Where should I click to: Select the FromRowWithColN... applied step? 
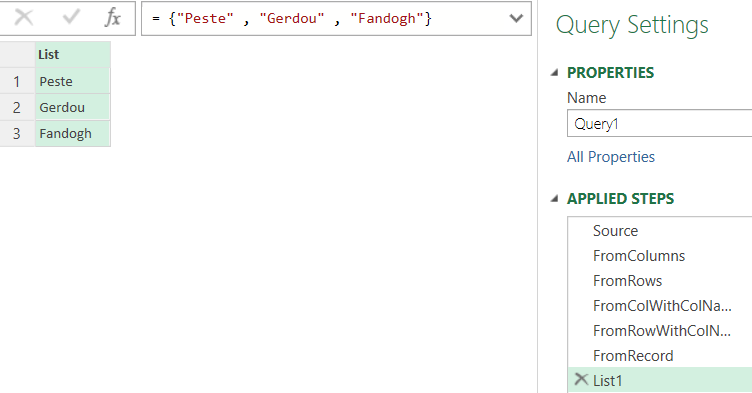click(x=660, y=331)
